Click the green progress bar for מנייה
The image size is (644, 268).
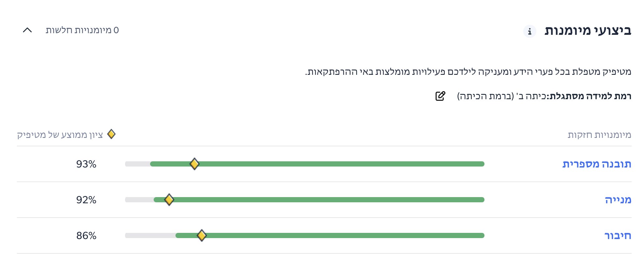326,200
